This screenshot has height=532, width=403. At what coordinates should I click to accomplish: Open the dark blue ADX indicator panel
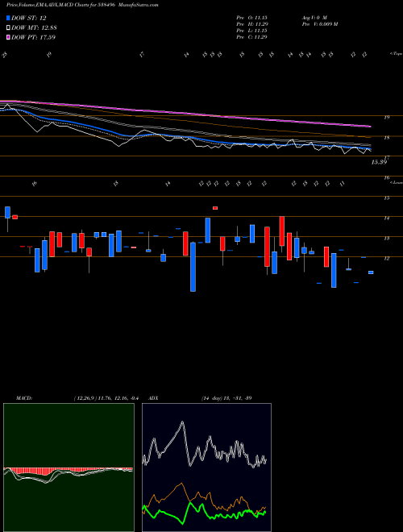coord(206,468)
